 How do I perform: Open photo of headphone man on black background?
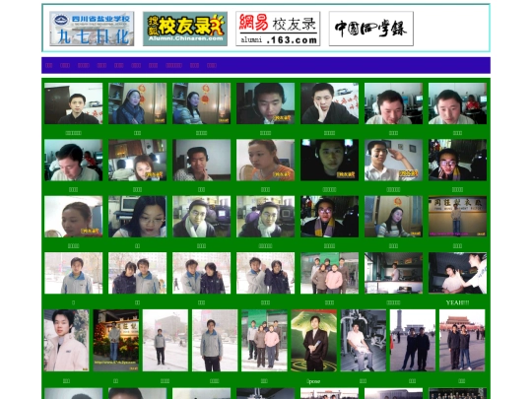329,160
